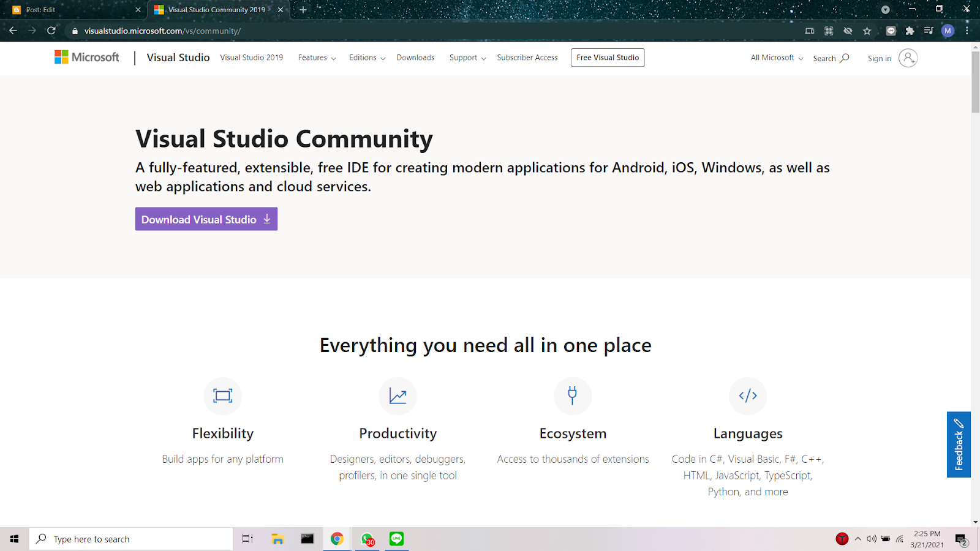
Task: Go back with the browser back arrow
Action: point(13,31)
